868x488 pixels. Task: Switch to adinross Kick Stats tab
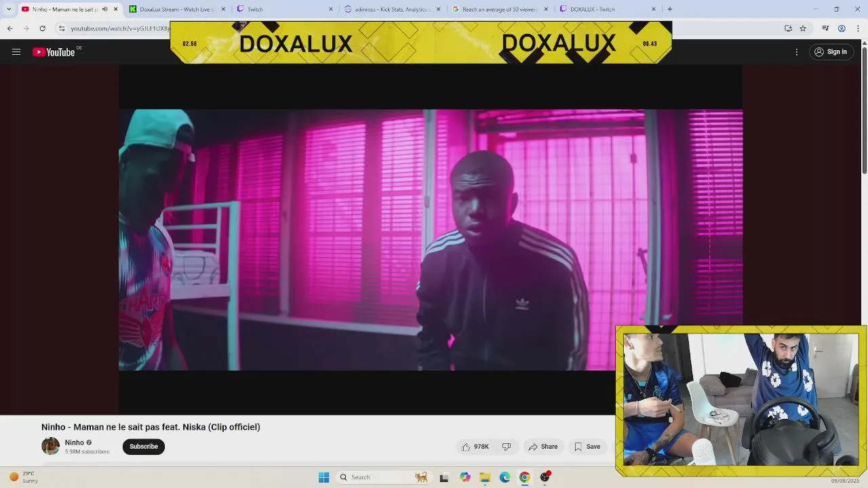(393, 9)
